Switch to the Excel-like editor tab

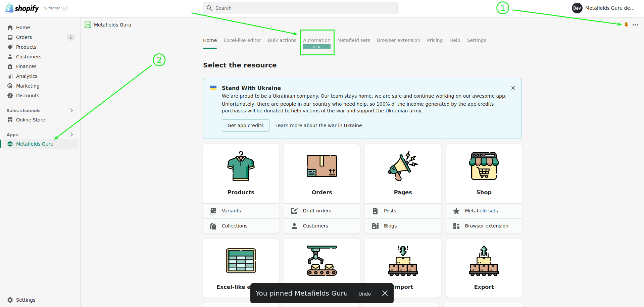tap(242, 40)
